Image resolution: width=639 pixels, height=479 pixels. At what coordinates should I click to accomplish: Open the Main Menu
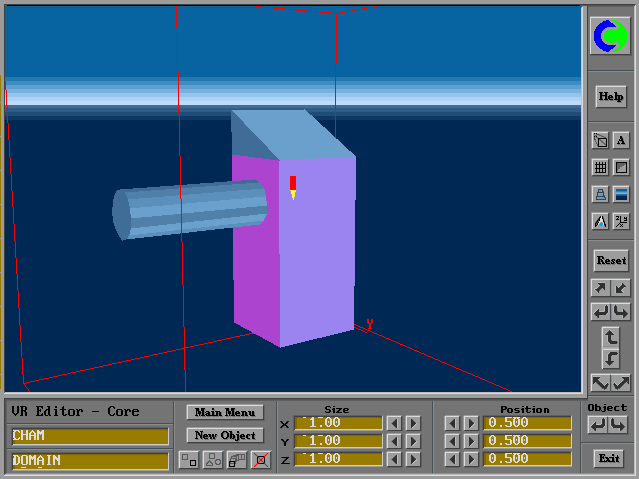coord(224,412)
